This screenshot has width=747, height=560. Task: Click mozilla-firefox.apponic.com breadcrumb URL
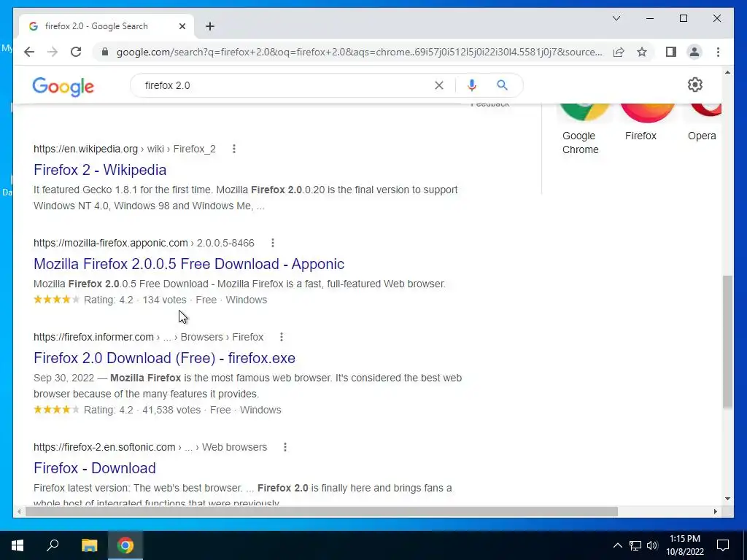click(144, 243)
